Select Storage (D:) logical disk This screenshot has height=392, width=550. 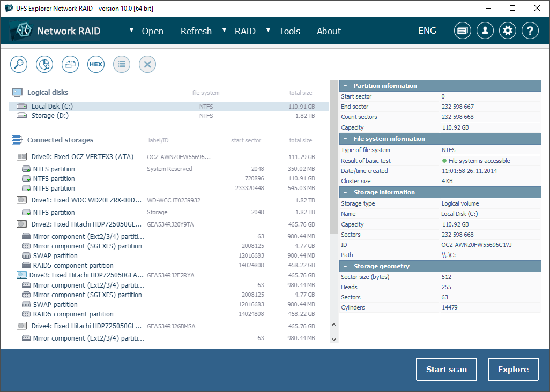click(x=169, y=115)
